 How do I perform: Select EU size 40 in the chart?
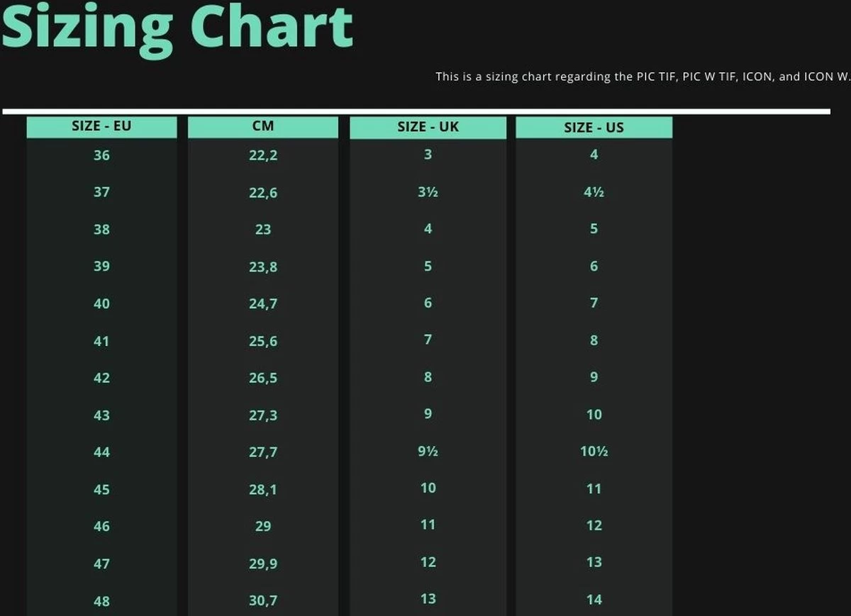[101, 303]
